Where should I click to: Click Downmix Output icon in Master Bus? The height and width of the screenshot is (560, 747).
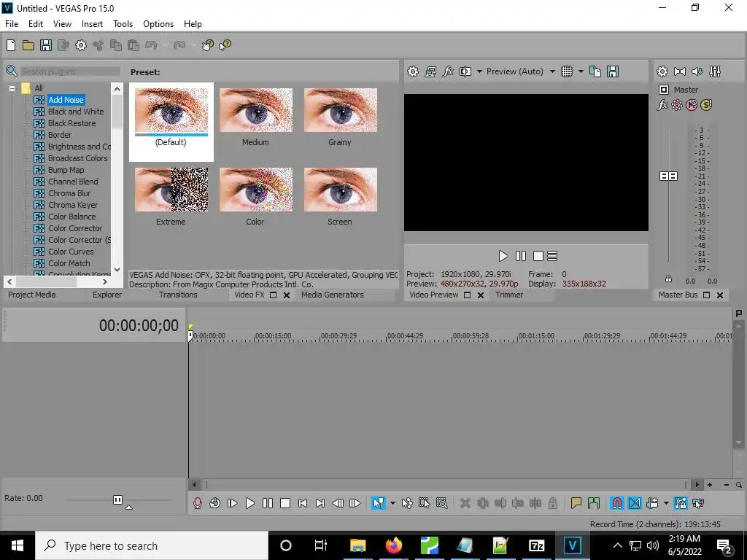(x=680, y=71)
